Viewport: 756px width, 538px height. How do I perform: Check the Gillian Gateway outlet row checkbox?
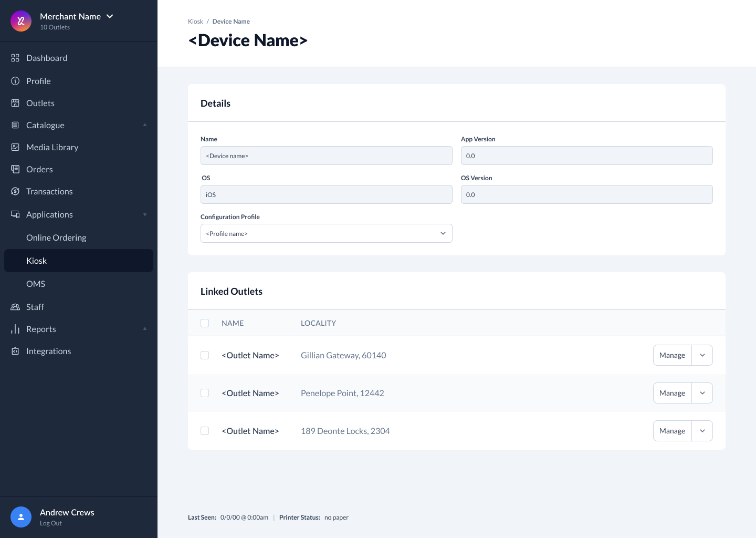(x=205, y=355)
